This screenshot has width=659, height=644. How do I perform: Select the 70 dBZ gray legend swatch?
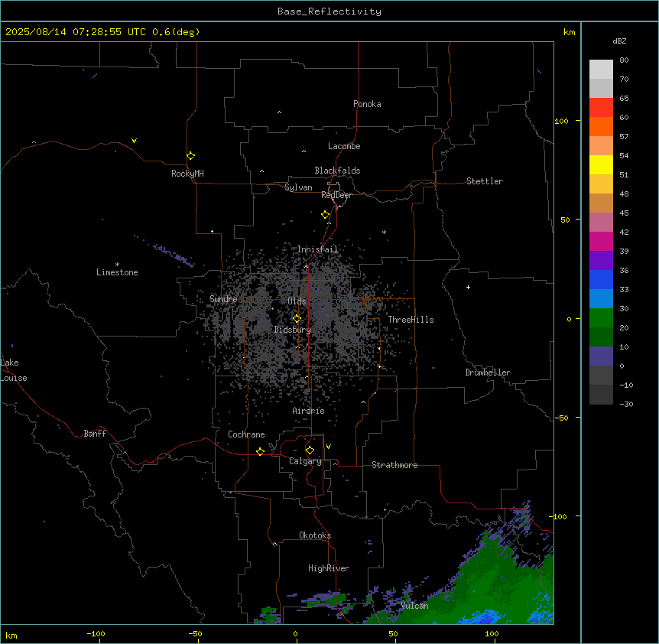(601, 88)
